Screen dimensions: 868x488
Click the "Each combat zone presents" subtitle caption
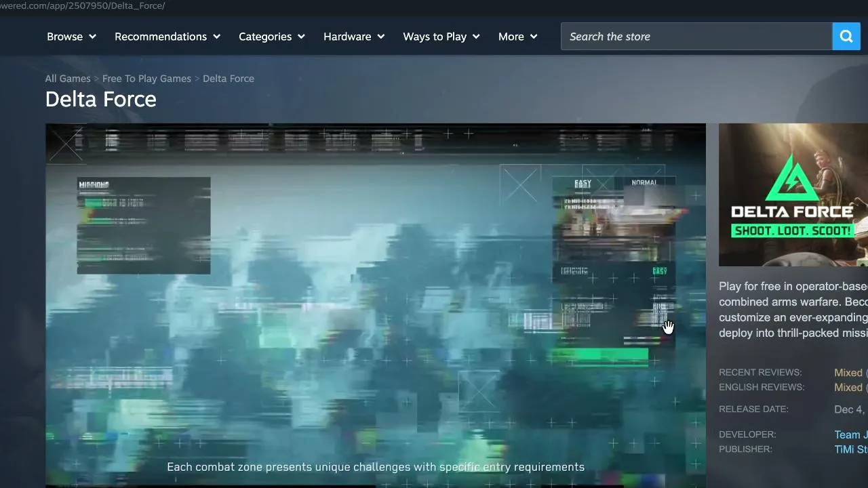[376, 467]
